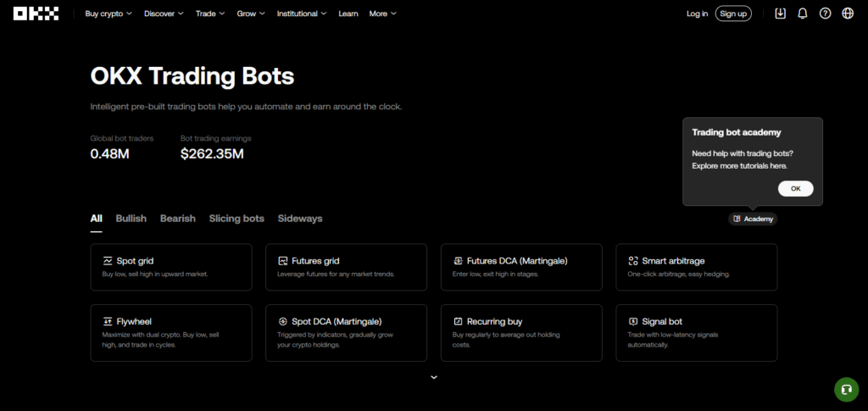Click the Academy button label
This screenshot has width=868, height=411.
pos(759,219)
